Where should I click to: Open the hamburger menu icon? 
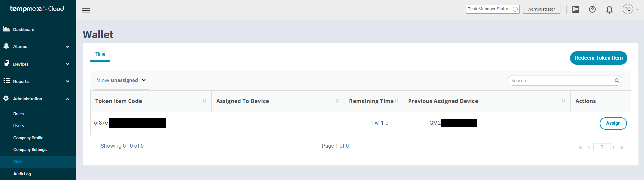86,10
